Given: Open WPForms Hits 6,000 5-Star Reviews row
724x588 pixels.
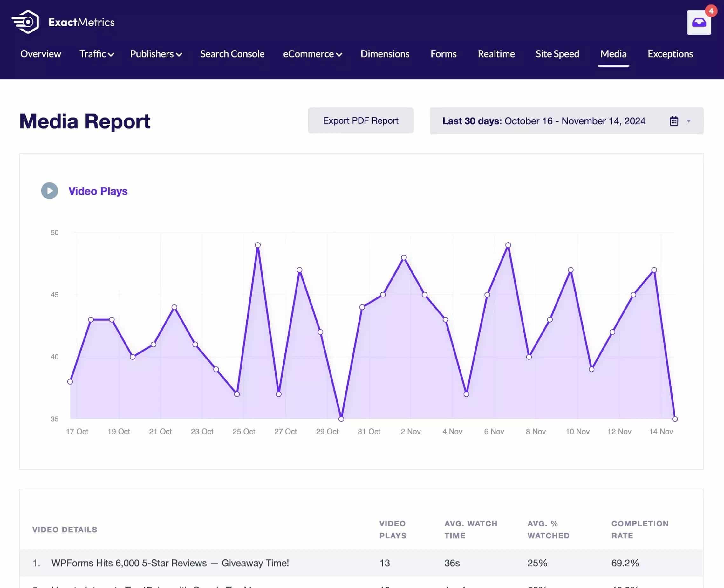Looking at the screenshot, I should pos(361,563).
